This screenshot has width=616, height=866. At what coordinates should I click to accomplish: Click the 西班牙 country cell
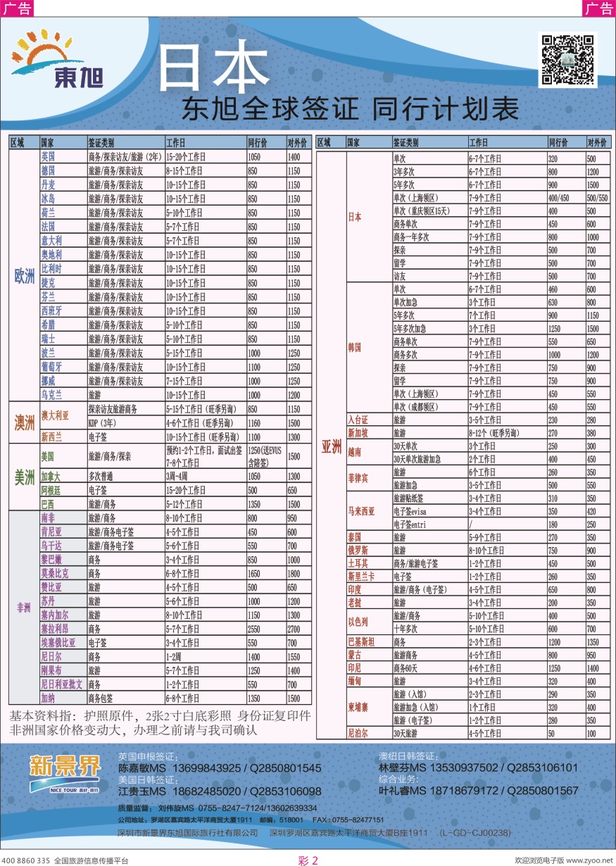pos(63,310)
